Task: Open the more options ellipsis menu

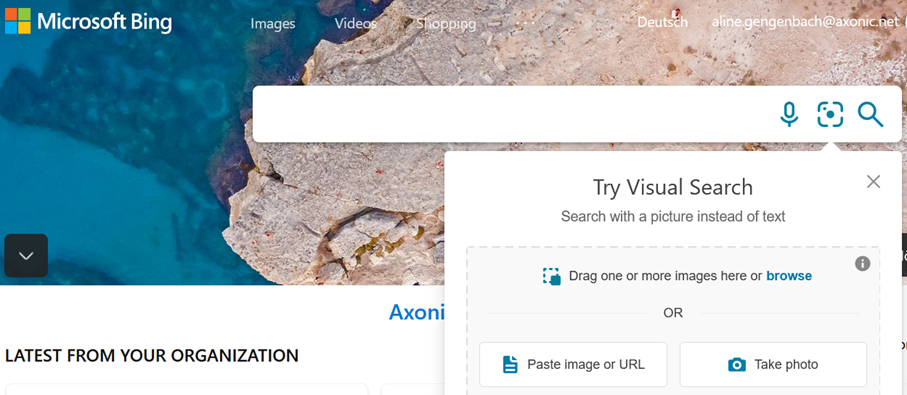Action: [526, 23]
